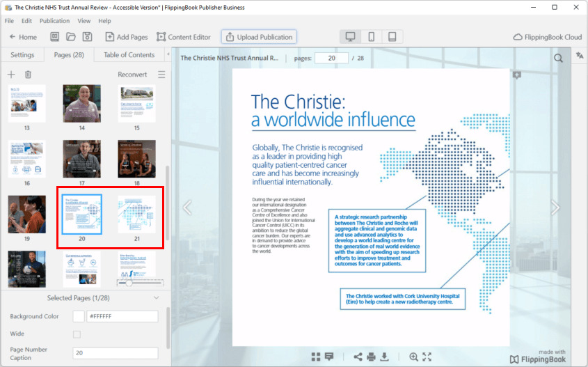
Task: Open the File menu
Action: click(9, 21)
